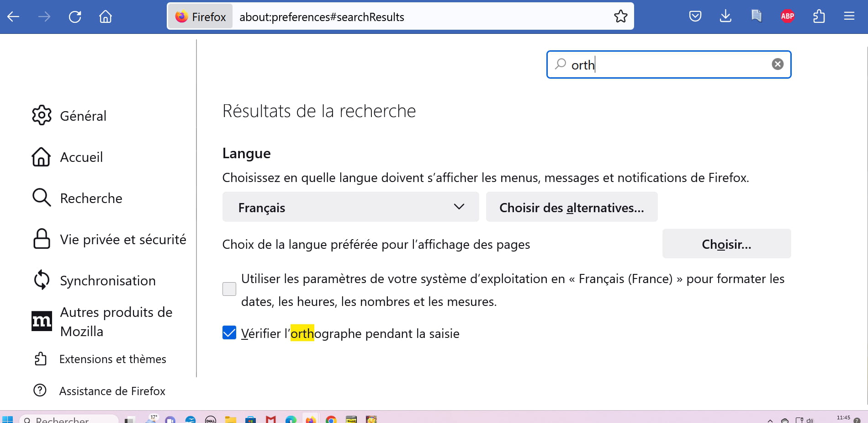Image resolution: width=868 pixels, height=423 pixels.
Task: Bookmark this page with the star
Action: point(620,16)
